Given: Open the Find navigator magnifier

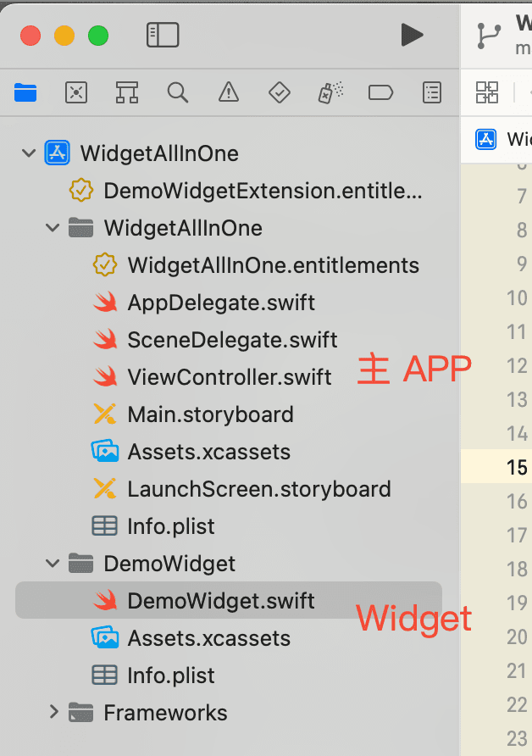Looking at the screenshot, I should [x=177, y=92].
